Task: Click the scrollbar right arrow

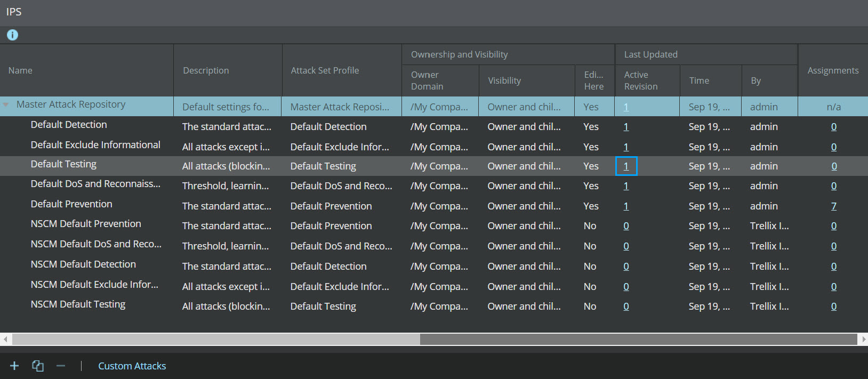Action: [x=863, y=339]
